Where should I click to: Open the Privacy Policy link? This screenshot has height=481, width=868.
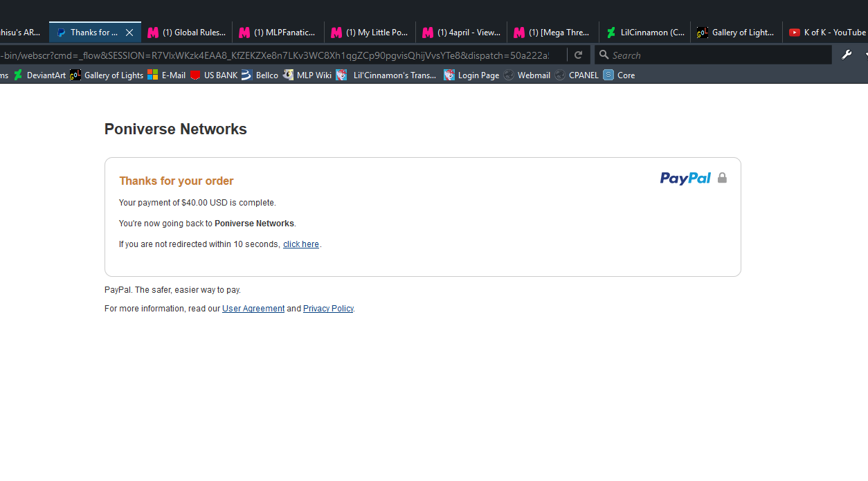[328, 309]
